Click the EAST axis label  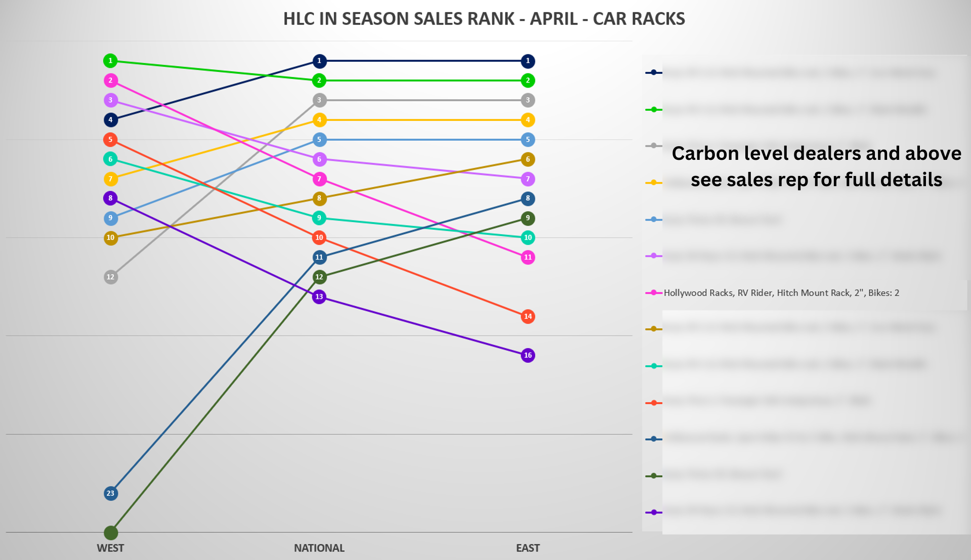[x=528, y=548]
